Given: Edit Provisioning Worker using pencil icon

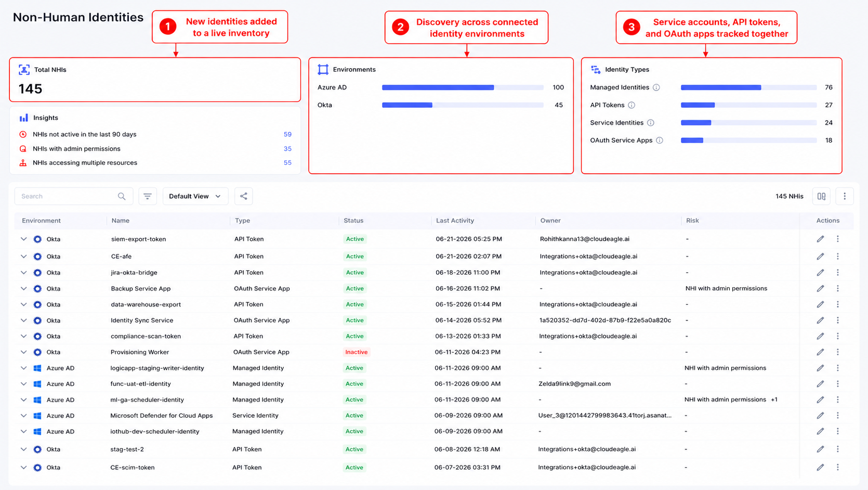Looking at the screenshot, I should [820, 352].
